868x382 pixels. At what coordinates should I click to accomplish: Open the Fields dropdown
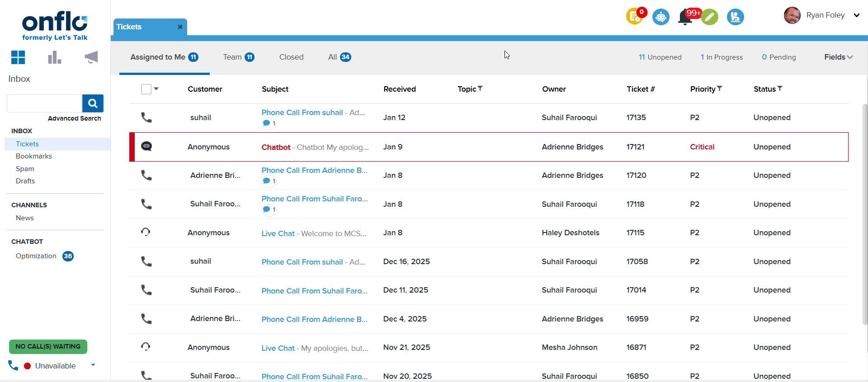tap(838, 57)
